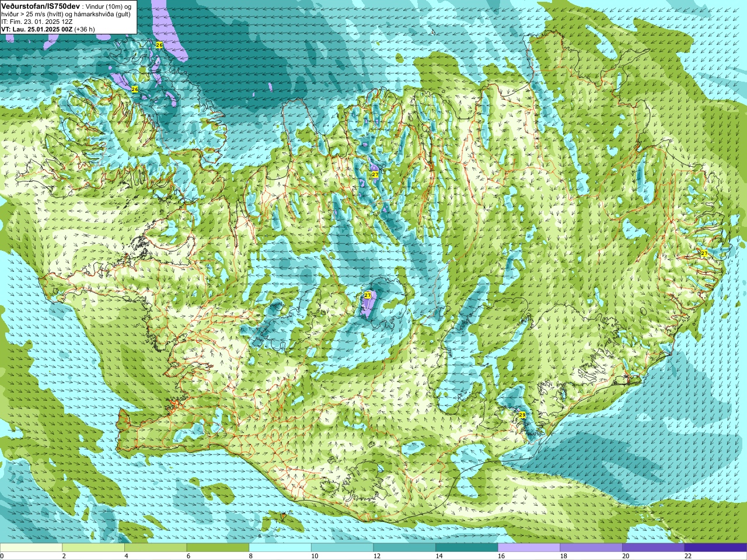Screen dimensions: 747x560
Task: Click the 'Vindur (10m) og' label
Action: 109,6
